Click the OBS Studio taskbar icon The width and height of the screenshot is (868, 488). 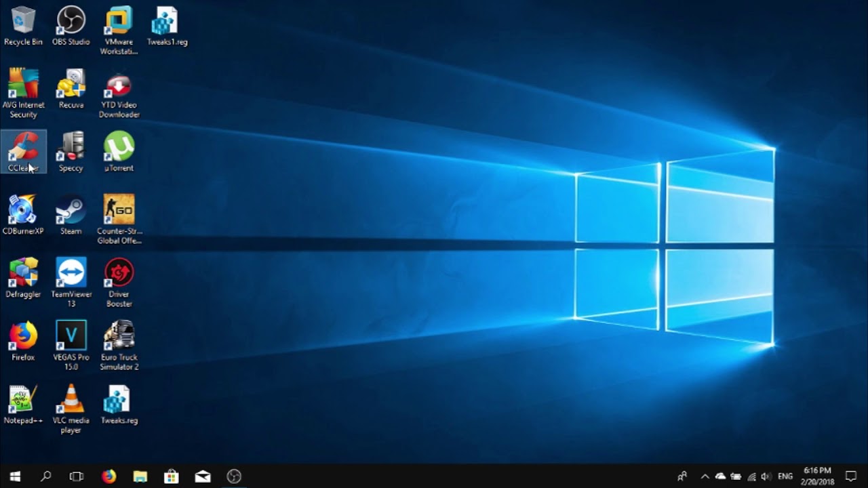234,476
